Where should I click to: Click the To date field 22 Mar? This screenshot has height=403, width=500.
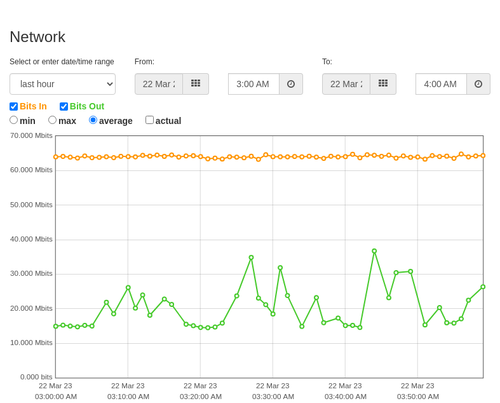click(346, 84)
